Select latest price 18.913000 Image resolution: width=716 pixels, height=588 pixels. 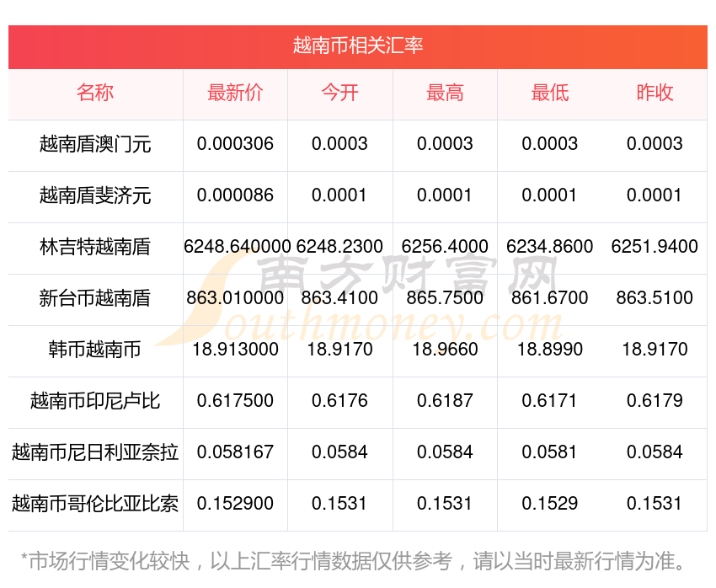(x=235, y=350)
